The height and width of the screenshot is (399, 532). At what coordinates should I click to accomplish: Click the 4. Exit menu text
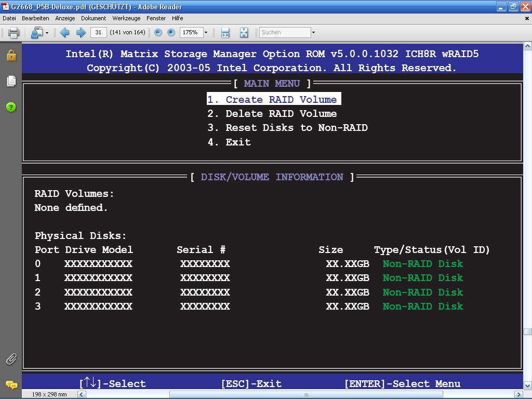pos(229,142)
